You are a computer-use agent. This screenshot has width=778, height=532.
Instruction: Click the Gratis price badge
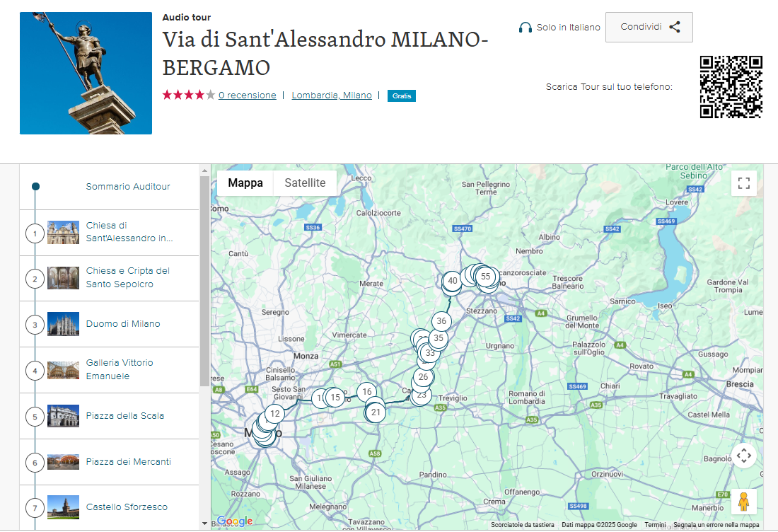pos(402,96)
